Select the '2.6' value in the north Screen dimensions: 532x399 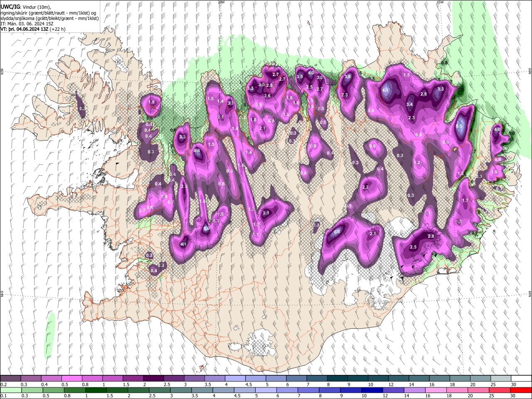click(267, 96)
